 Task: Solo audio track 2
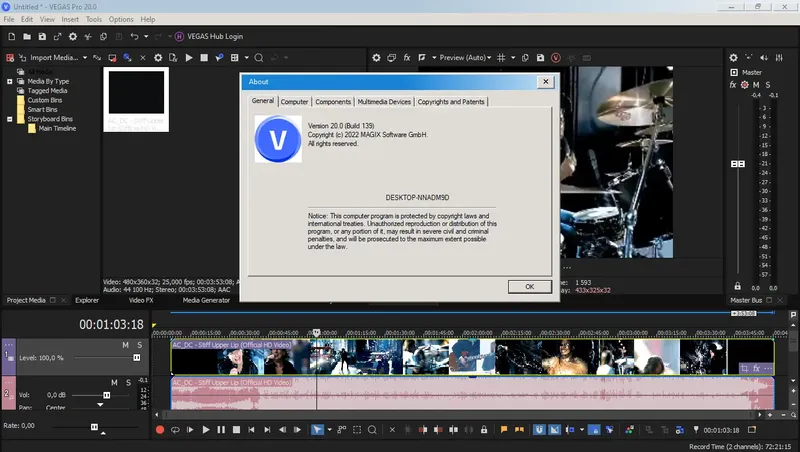(x=129, y=383)
